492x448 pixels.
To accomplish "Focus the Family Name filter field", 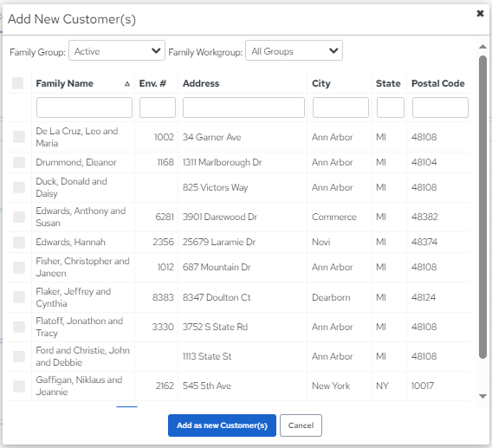I will [84, 107].
